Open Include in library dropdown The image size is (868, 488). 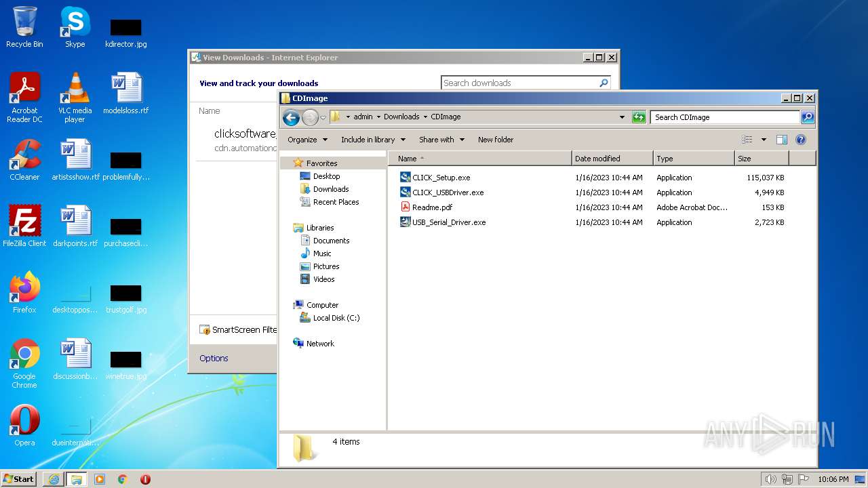(373, 140)
